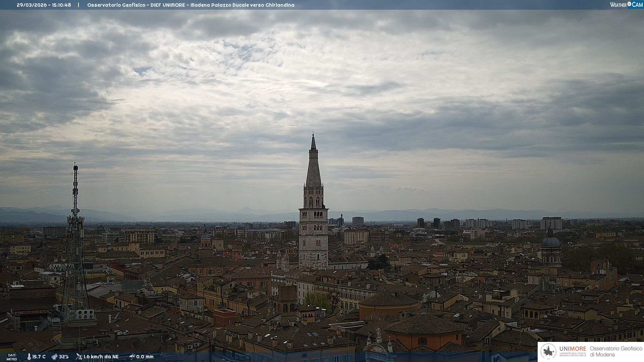Click the UNIMORE horseman seal logo
Viewport: 644px width, 362px height.
pos(548,352)
